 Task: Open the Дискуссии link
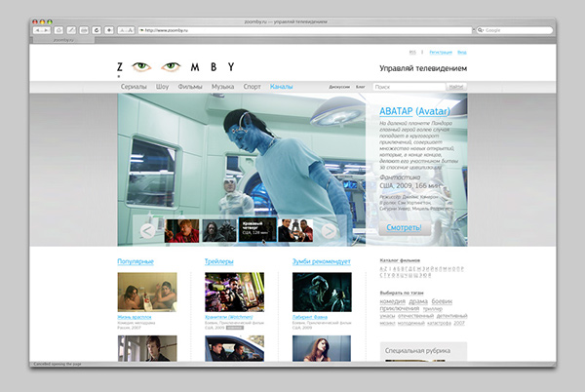click(339, 87)
